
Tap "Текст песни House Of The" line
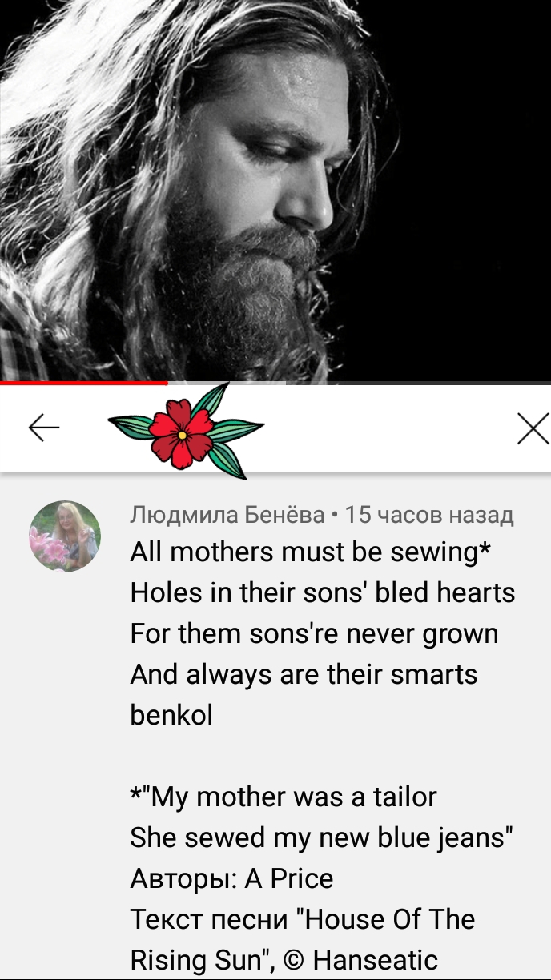click(x=303, y=919)
